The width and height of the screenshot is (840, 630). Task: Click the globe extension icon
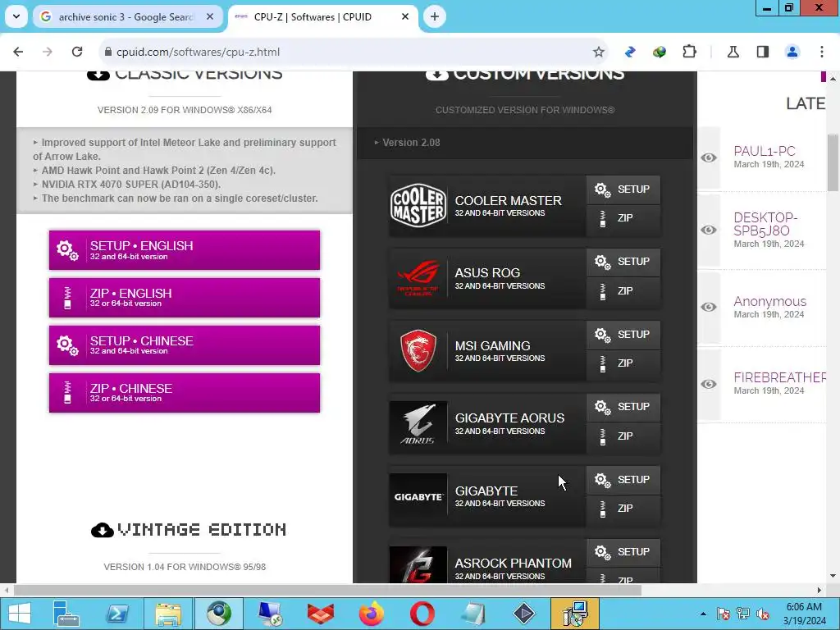(x=660, y=52)
